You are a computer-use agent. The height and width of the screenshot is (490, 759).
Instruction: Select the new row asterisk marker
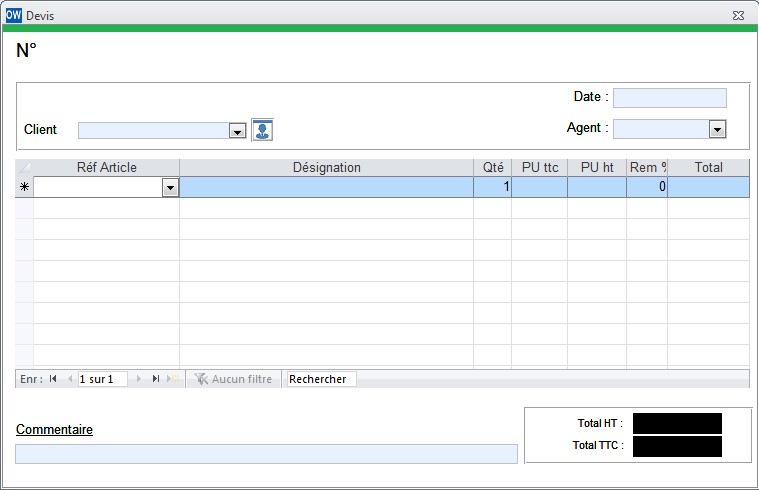tap(24, 187)
